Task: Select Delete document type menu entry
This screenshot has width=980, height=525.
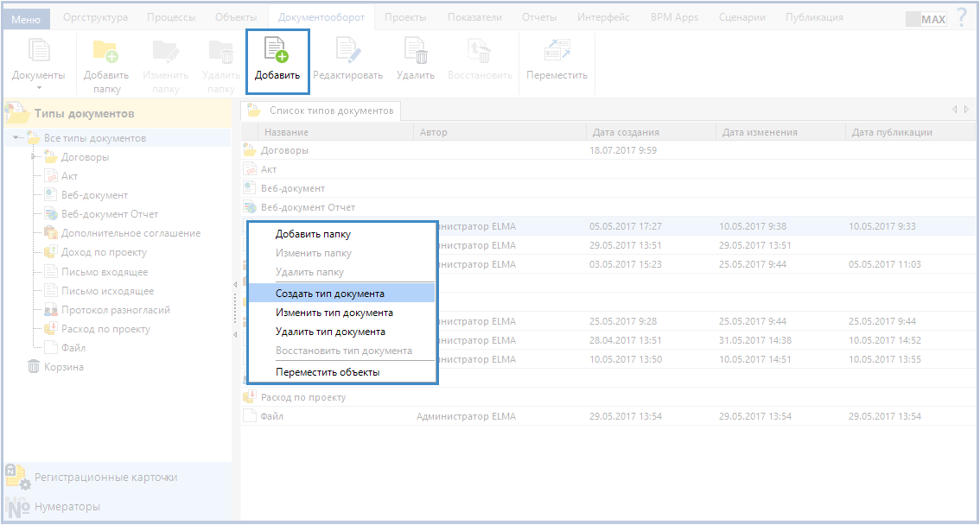Action: (329, 332)
